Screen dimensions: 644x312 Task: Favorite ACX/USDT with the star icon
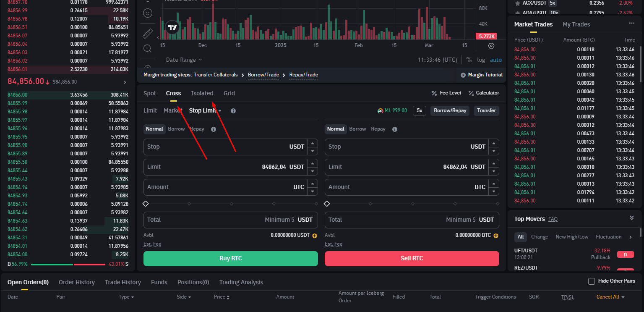coord(517,3)
